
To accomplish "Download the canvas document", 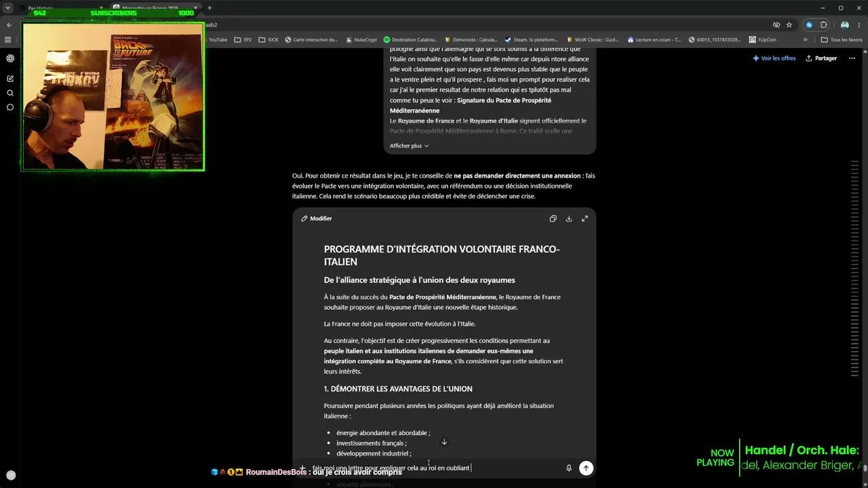I will coord(569,218).
